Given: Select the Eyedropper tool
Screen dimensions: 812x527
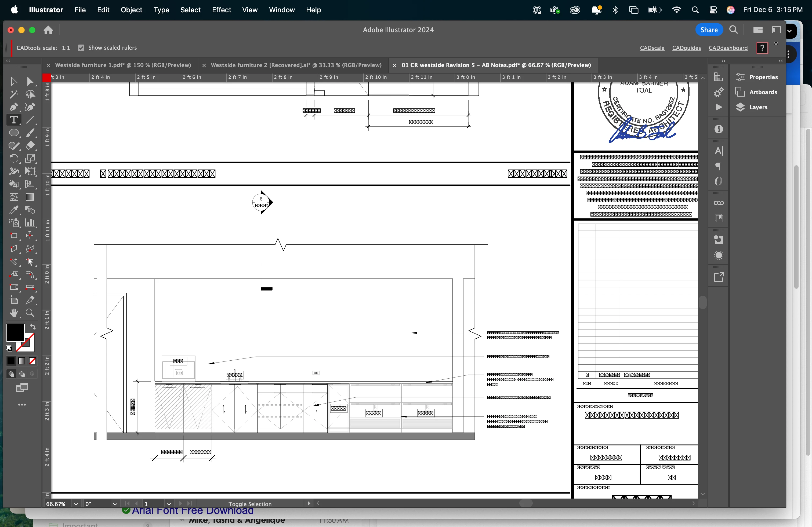Looking at the screenshot, I should (x=14, y=210).
